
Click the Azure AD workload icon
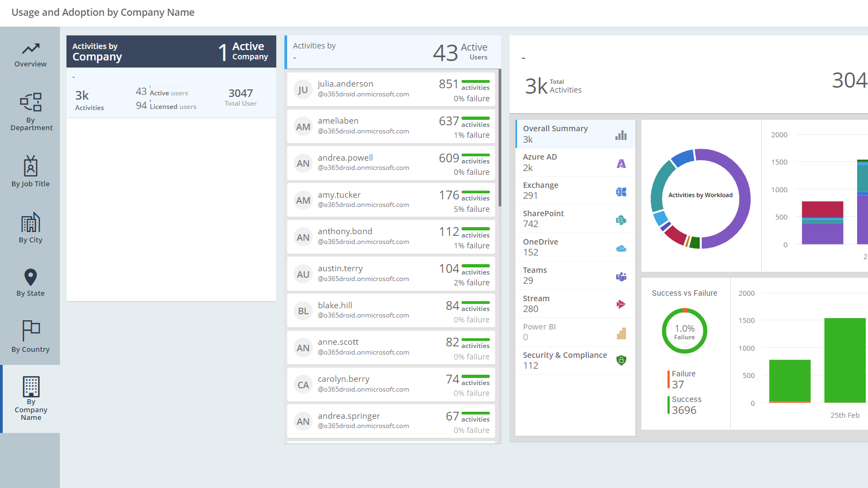[621, 163]
